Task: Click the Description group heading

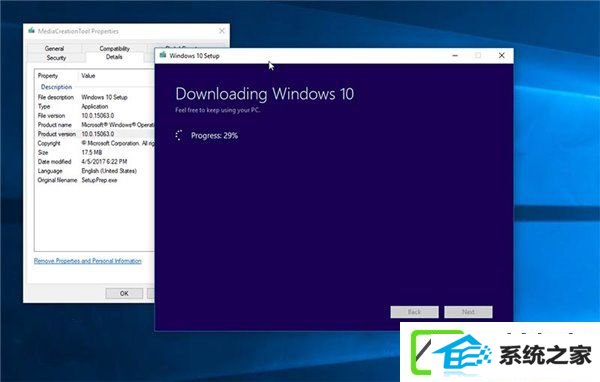Action: tap(56, 87)
